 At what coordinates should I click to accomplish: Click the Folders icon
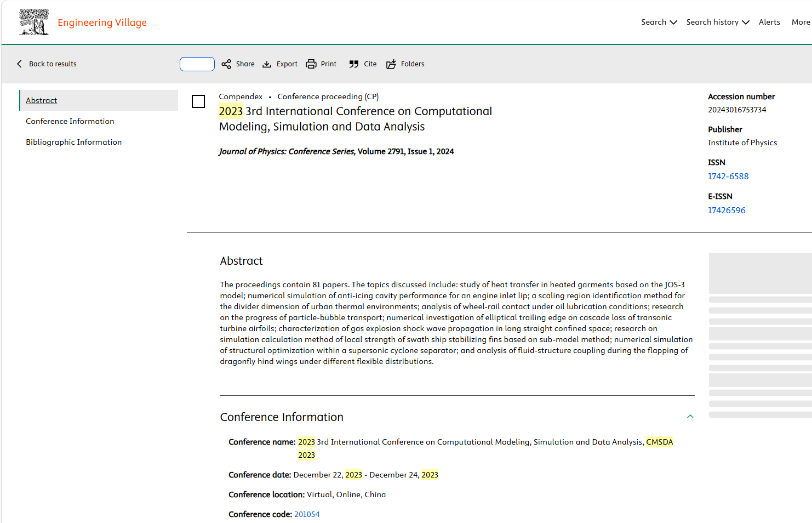tap(391, 64)
